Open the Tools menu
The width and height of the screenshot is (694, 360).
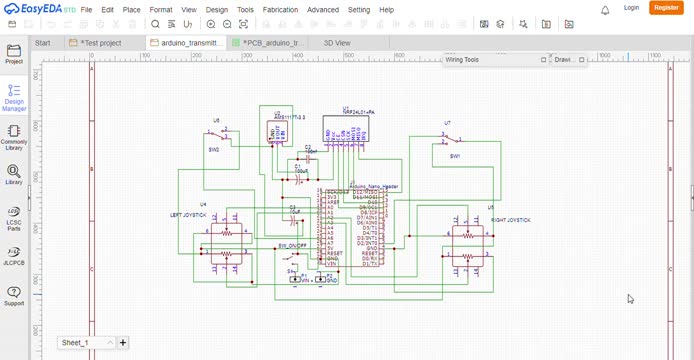tap(245, 10)
